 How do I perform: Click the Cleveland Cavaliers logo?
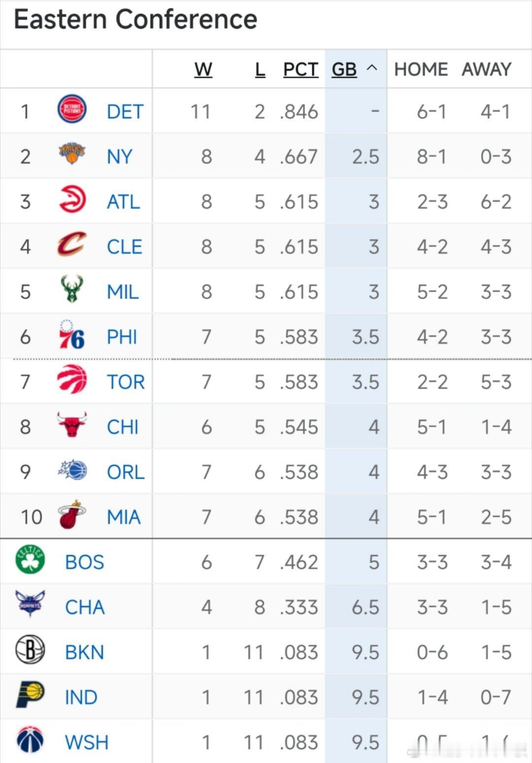click(x=72, y=245)
